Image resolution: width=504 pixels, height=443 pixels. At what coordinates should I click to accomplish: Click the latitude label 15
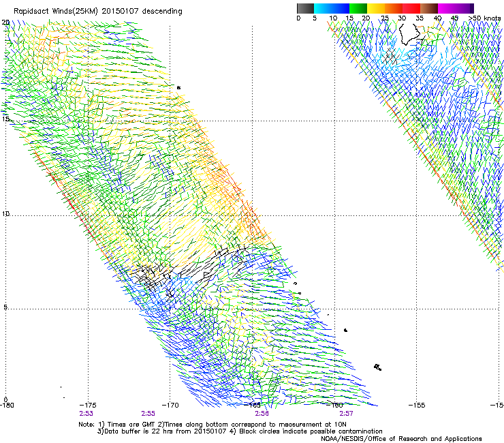click(x=5, y=119)
